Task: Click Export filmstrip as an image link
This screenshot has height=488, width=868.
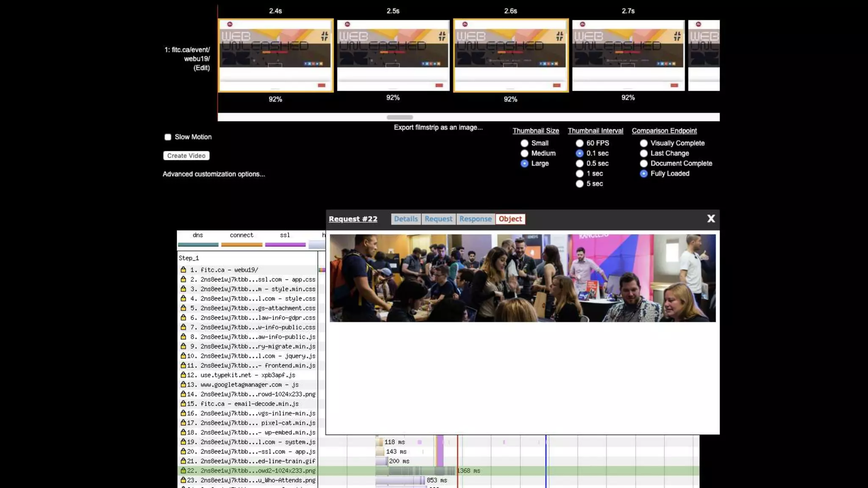Action: pos(438,128)
